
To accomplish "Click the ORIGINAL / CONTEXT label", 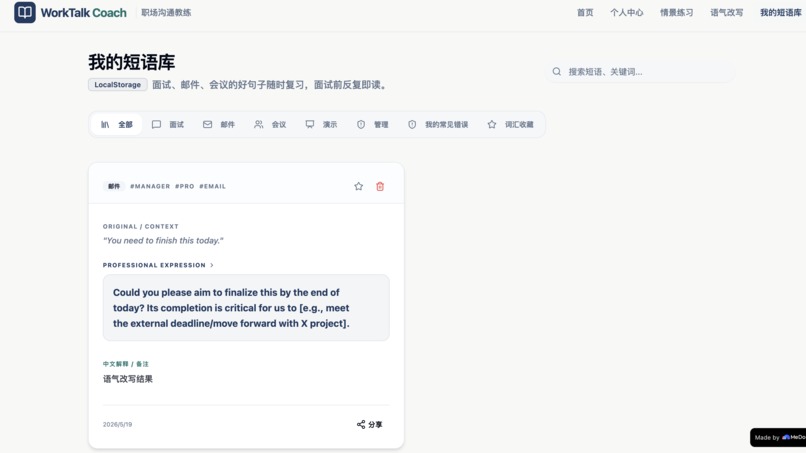I will pyautogui.click(x=141, y=226).
